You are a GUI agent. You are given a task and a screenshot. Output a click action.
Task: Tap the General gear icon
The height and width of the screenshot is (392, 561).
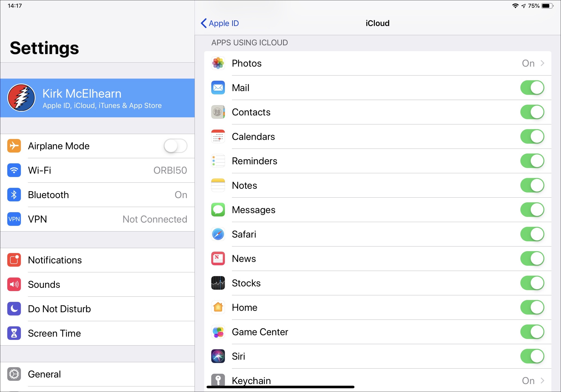tap(14, 374)
